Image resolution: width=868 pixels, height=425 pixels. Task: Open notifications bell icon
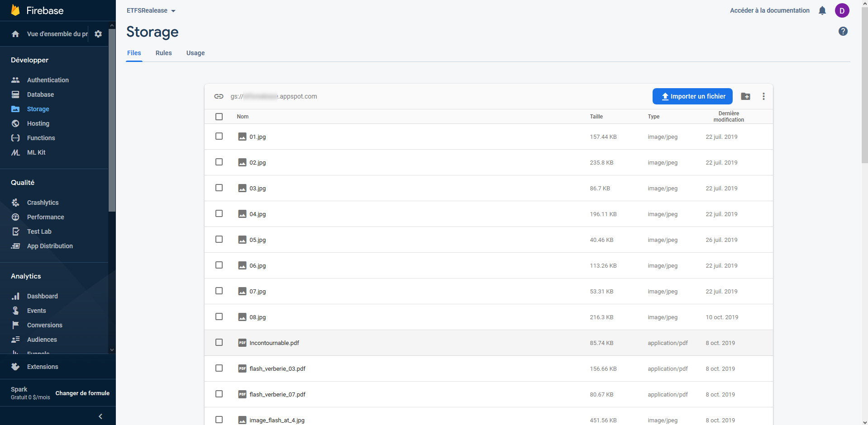822,10
